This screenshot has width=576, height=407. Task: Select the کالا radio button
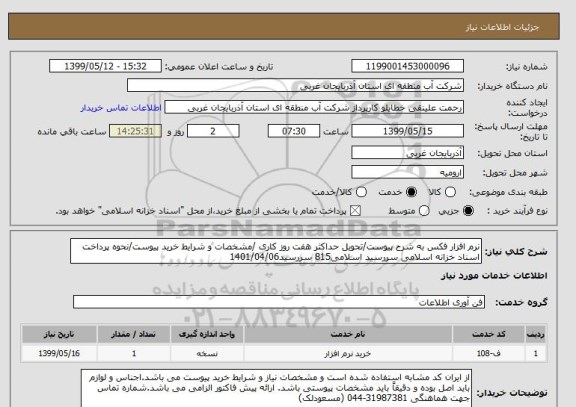point(450,192)
